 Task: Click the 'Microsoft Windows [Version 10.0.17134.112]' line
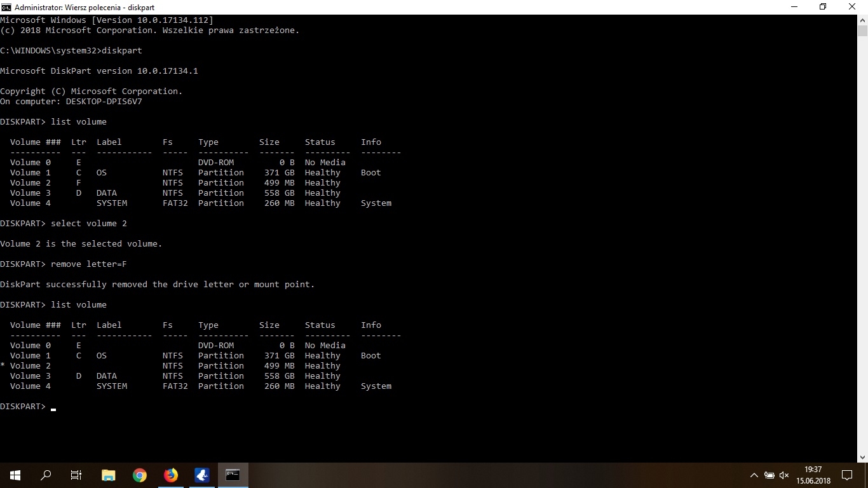[107, 20]
